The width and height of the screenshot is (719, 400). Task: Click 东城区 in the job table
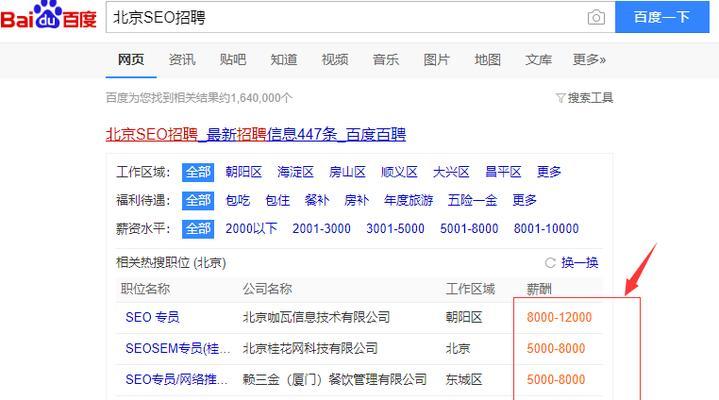tap(464, 380)
